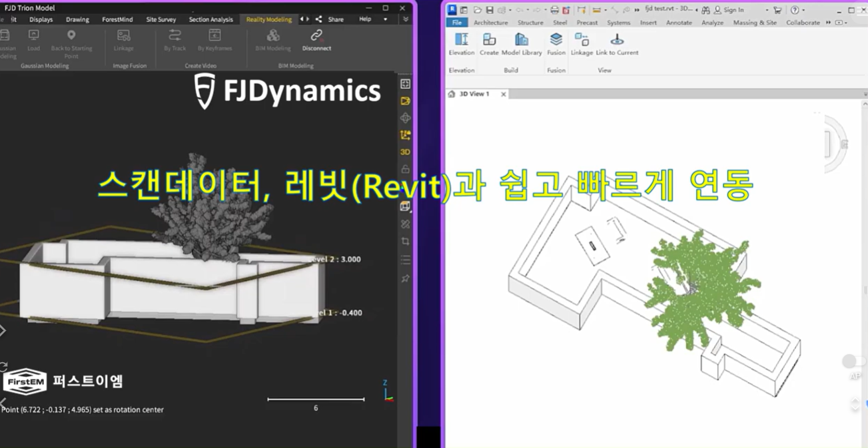Open Displays tab in Trion
The image size is (868, 448).
(x=41, y=19)
